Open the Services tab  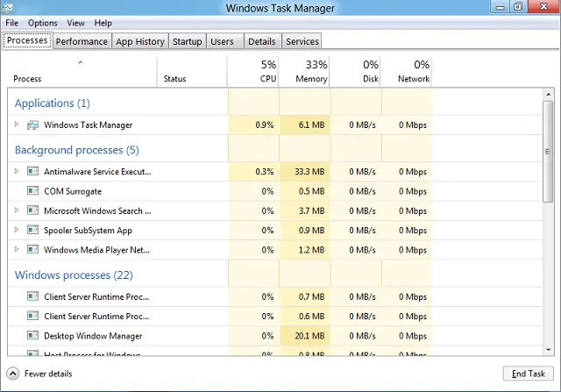[302, 41]
